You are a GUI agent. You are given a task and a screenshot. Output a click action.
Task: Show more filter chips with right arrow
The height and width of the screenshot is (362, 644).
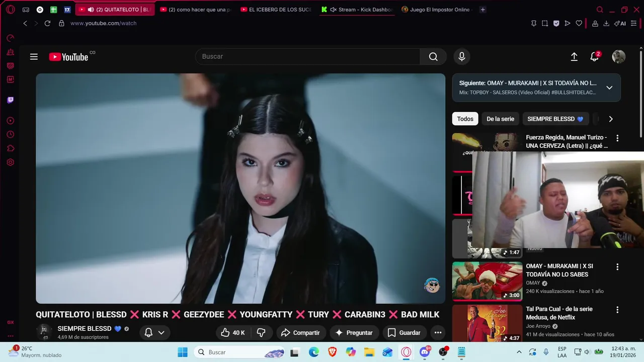(x=611, y=119)
